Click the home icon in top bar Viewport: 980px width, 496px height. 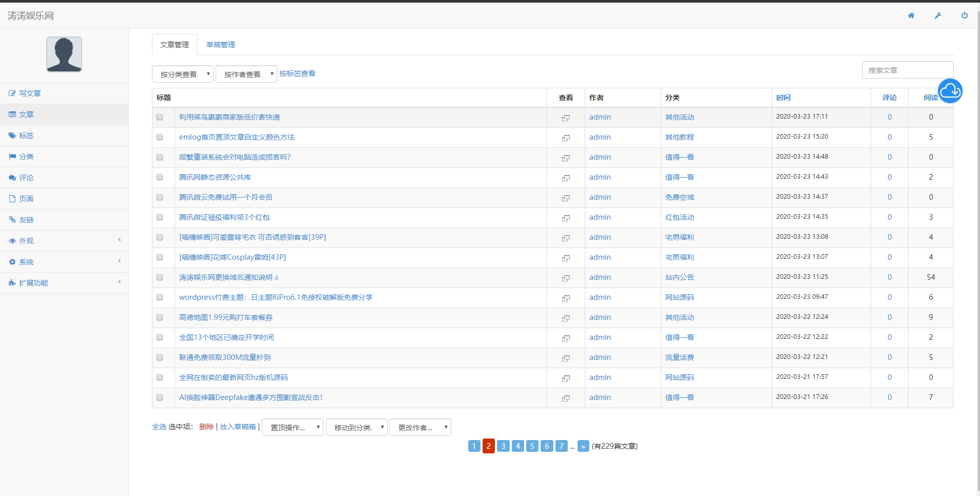[911, 15]
